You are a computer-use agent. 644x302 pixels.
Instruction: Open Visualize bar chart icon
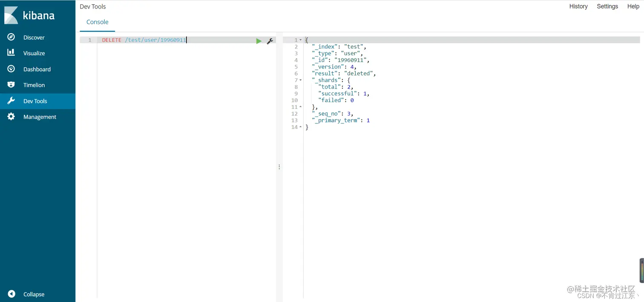click(x=11, y=53)
